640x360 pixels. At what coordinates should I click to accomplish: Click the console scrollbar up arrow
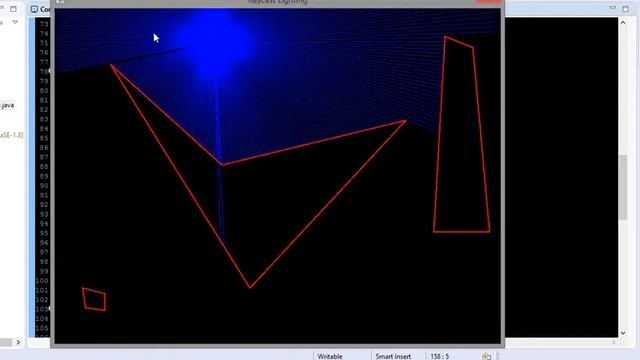(x=623, y=22)
